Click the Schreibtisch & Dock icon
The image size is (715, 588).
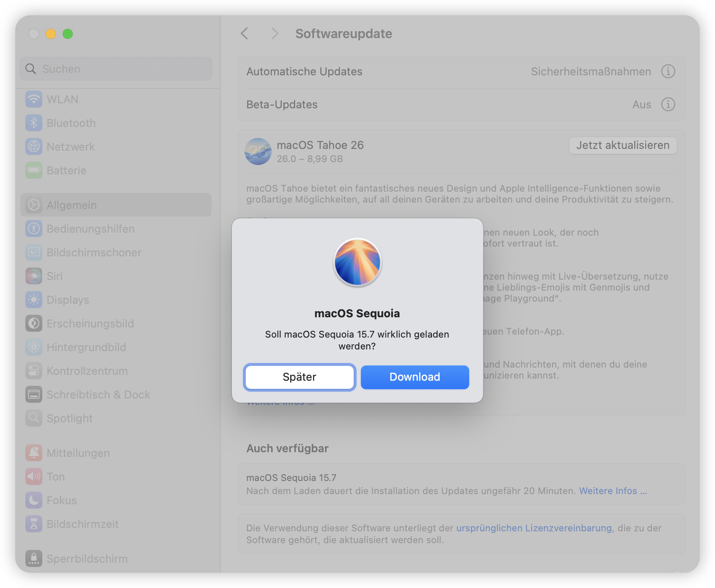pos(34,395)
